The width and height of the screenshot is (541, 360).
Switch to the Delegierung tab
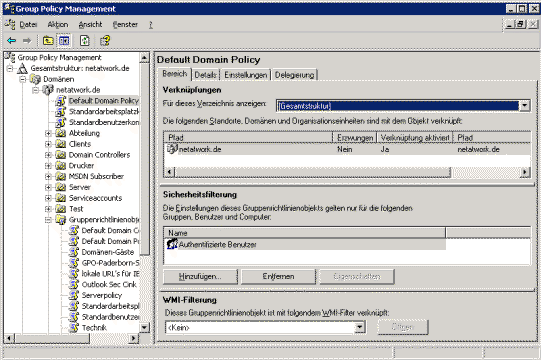(x=294, y=75)
